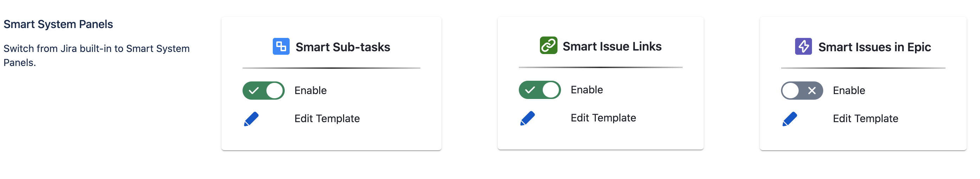Open Edit Template for Smart Issues in Epic
Screen dimensions: 980x179
tap(865, 119)
